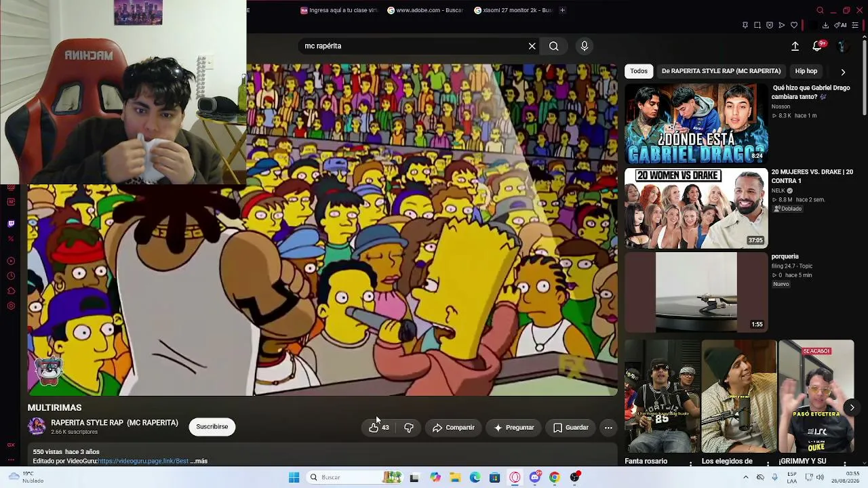The height and width of the screenshot is (488, 868).
Task: Switch to the xiaomi 27 monitor tab
Action: pos(513,10)
